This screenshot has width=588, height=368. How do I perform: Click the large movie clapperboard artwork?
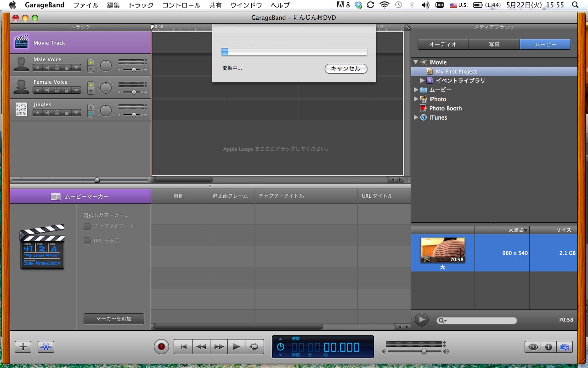[42, 247]
